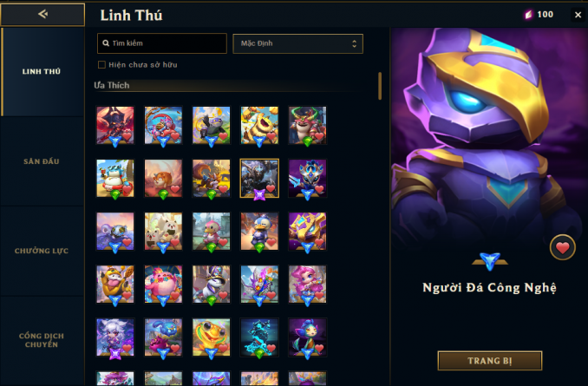The width and height of the screenshot is (588, 386).
Task: Click the Tìm kiếm search field
Action: coord(162,43)
